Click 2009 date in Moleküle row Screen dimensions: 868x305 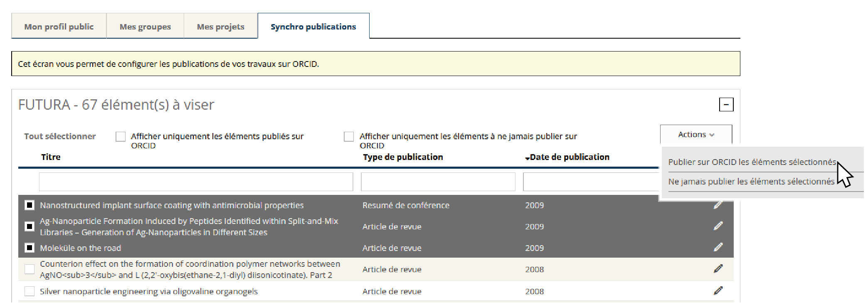point(534,248)
